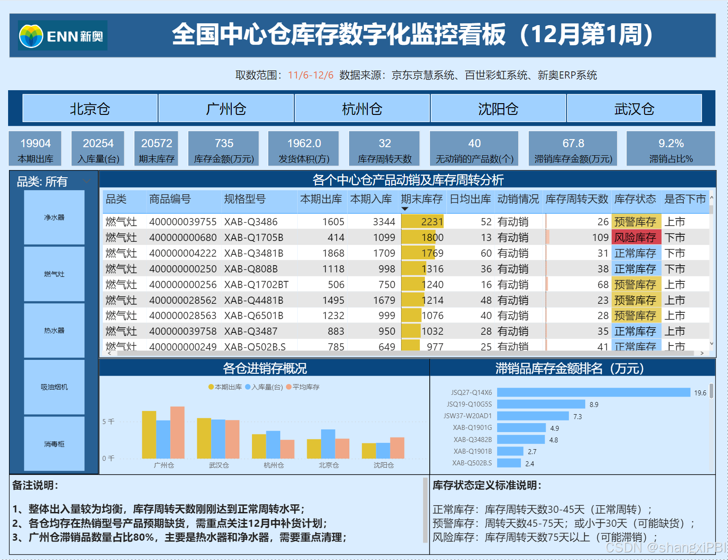Viewport: 728px width, 560px height.
Task: Switch to the 沈阳仓 tab
Action: 498,108
